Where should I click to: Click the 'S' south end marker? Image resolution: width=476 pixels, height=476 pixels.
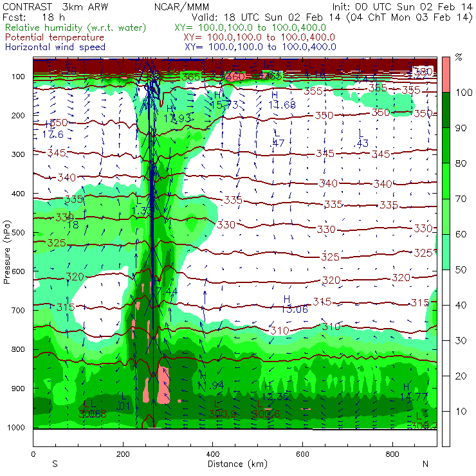coord(55,464)
